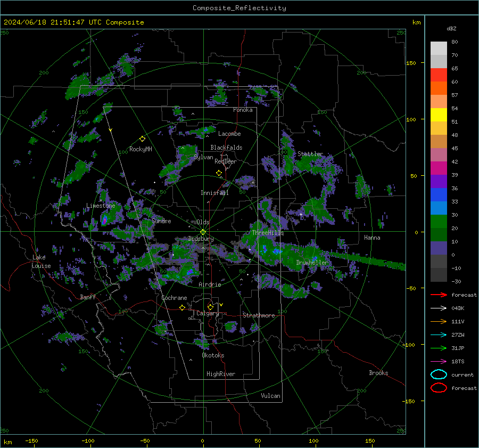Click the strong magenta storm cell east of Limestone
The width and height of the screenshot is (479, 448).
pyautogui.click(x=104, y=219)
